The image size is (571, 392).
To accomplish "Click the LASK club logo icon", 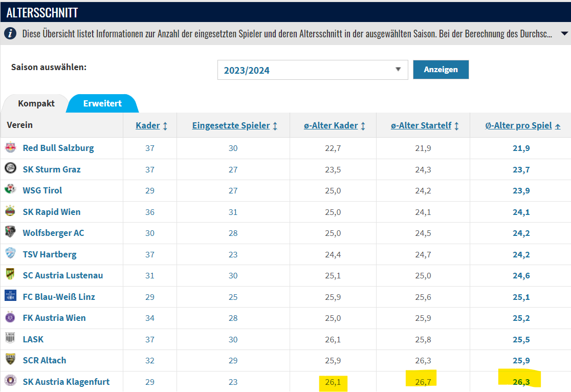I will point(10,339).
